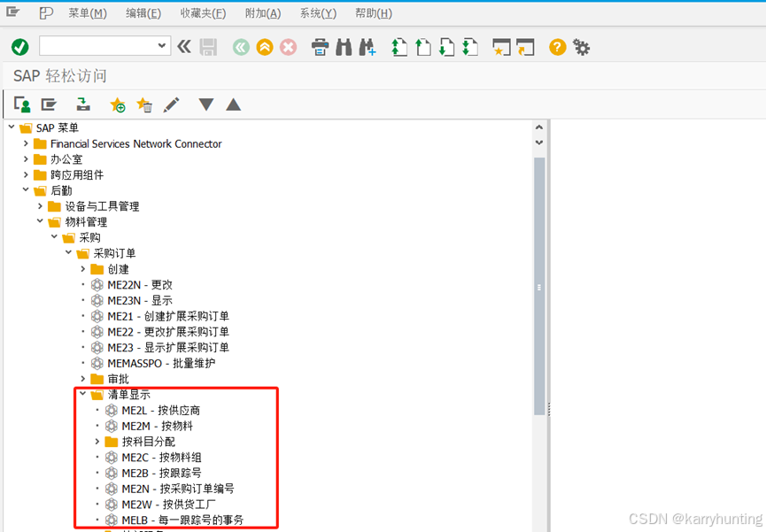The height and width of the screenshot is (532, 766).
Task: Go to First Page icon
Action: coord(399,48)
